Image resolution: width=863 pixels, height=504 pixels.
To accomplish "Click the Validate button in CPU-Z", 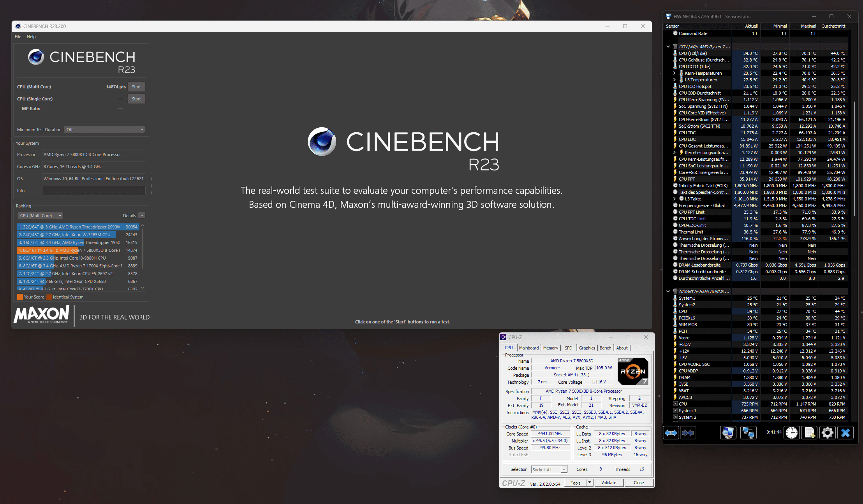I will pos(609,483).
